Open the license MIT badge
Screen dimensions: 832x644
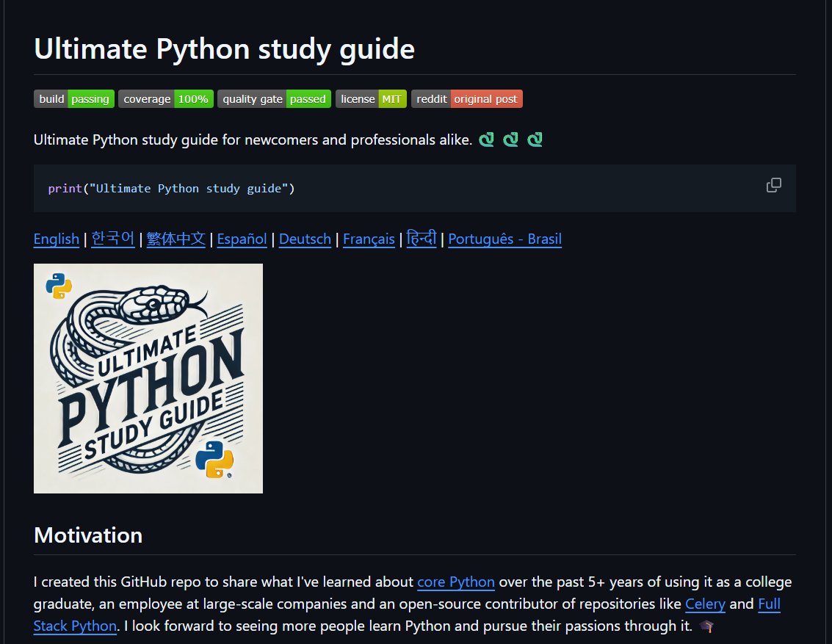click(371, 99)
